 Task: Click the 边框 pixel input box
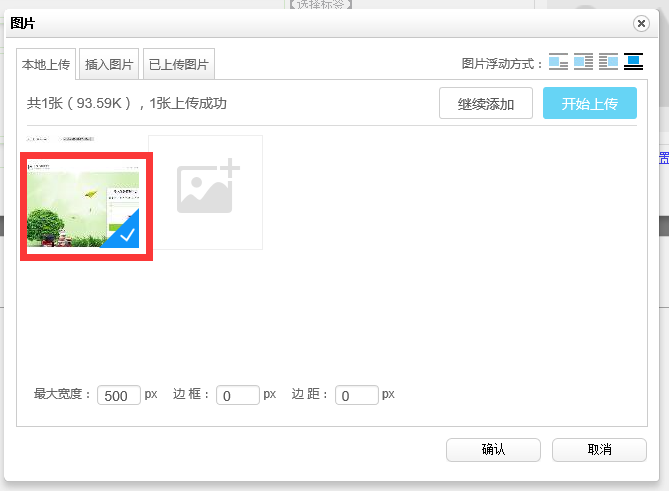tap(238, 395)
